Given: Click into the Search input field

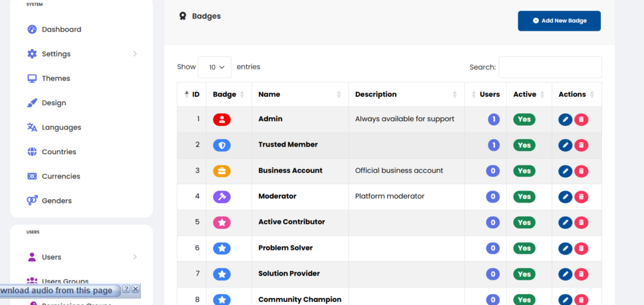Looking at the screenshot, I should pos(550,67).
